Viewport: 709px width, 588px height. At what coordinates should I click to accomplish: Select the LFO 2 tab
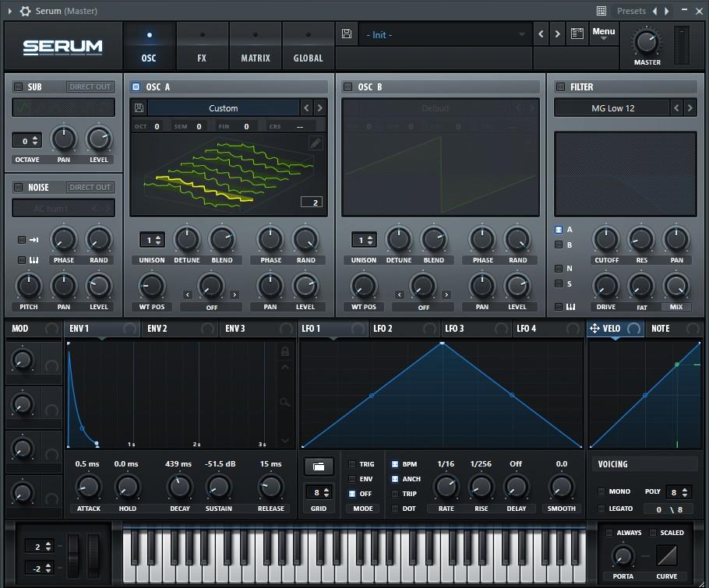[x=404, y=329]
